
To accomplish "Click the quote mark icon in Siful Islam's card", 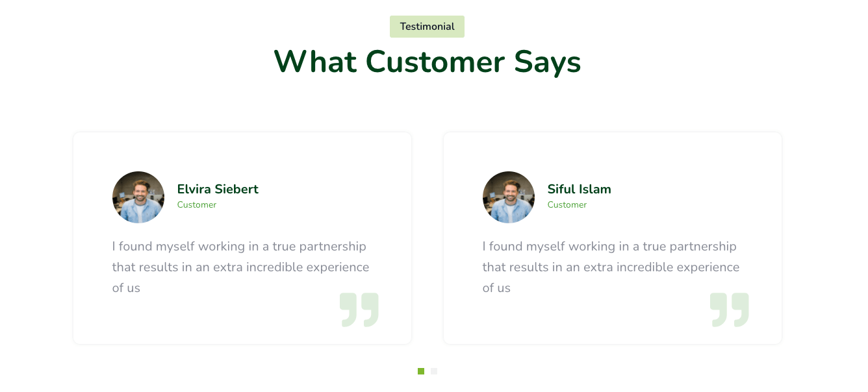I will (729, 310).
